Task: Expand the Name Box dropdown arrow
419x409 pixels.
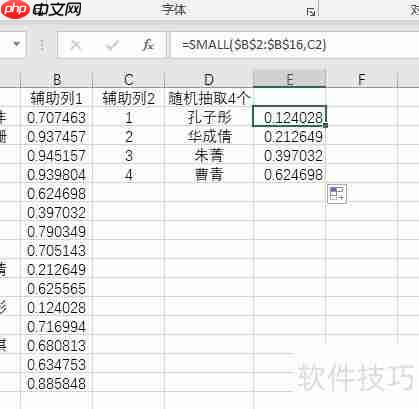Action: point(17,44)
